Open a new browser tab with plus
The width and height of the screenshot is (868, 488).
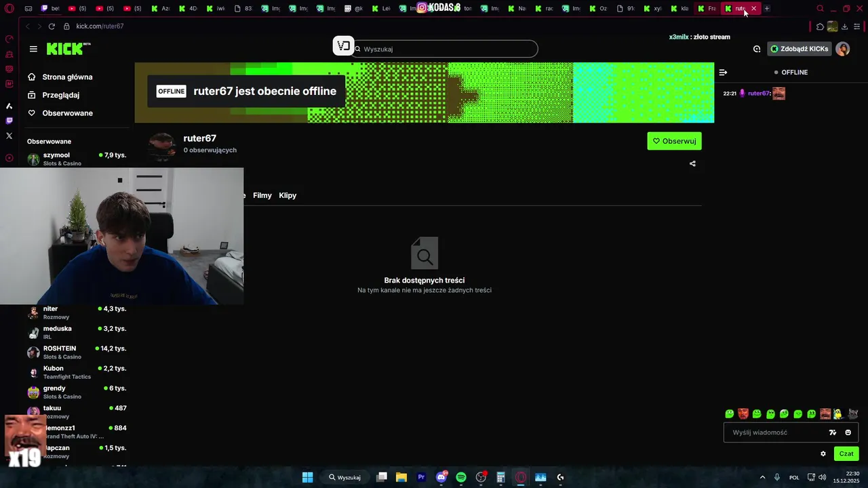point(767,8)
